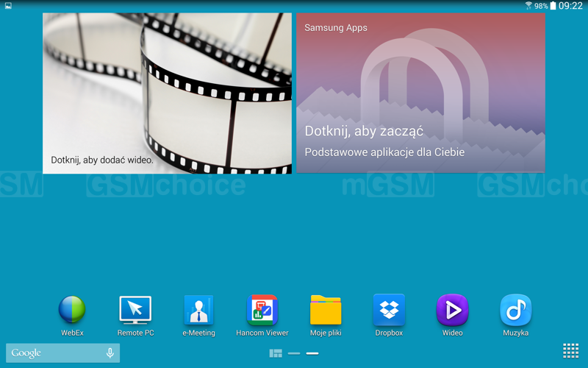
Task: Tap 'Dotknij, aby dodać wideo' text
Action: (102, 160)
